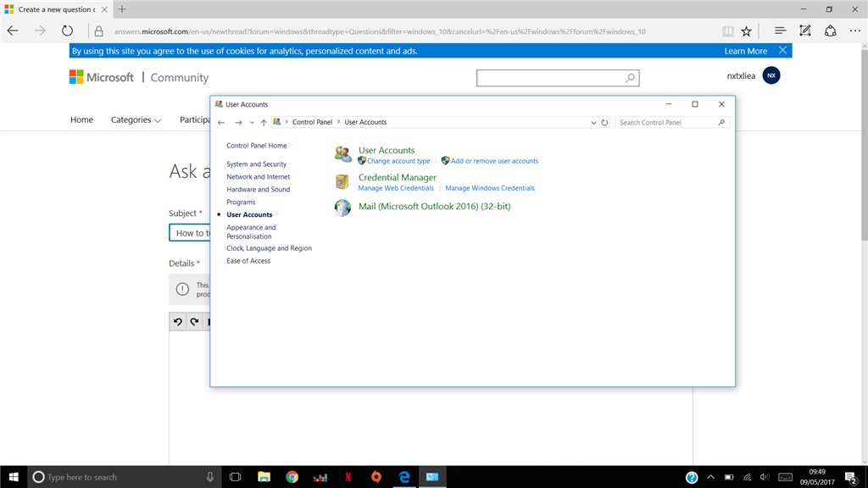Open Hardware and Sound in the sidebar
868x488 pixels.
click(x=258, y=189)
